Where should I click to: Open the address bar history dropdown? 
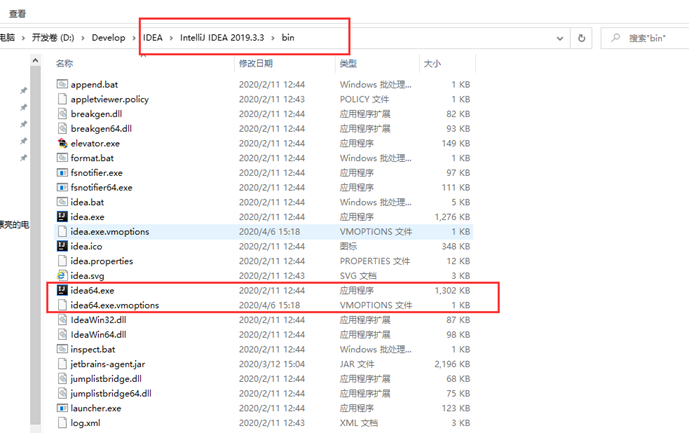tap(560, 38)
